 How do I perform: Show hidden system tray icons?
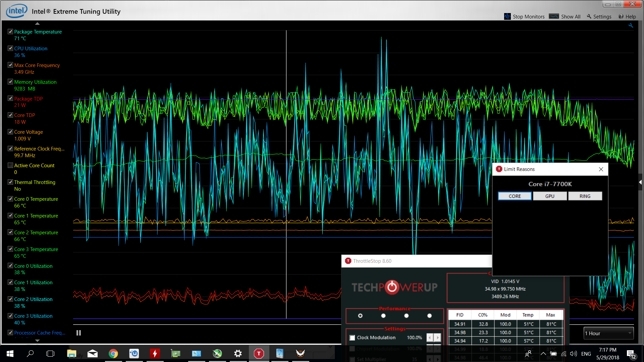pyautogui.click(x=543, y=354)
